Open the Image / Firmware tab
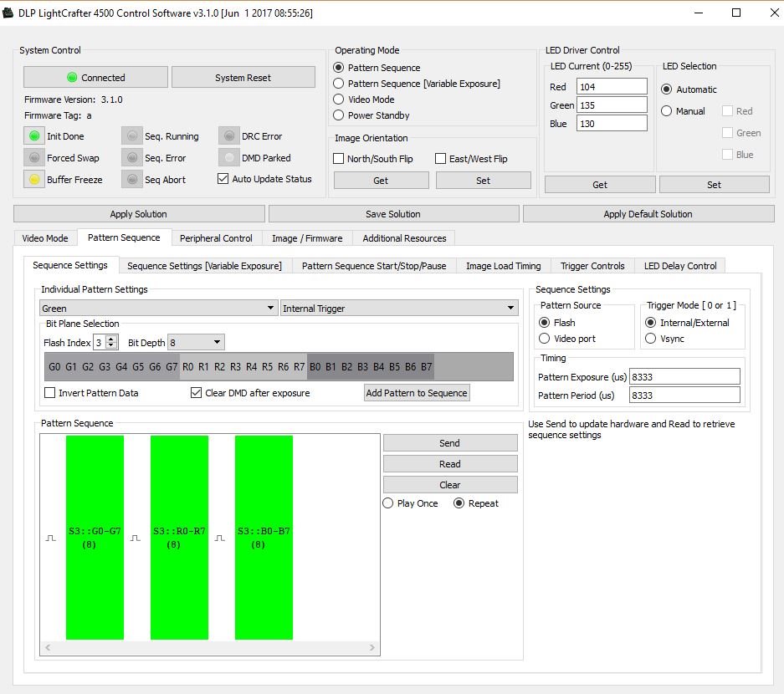 click(307, 238)
